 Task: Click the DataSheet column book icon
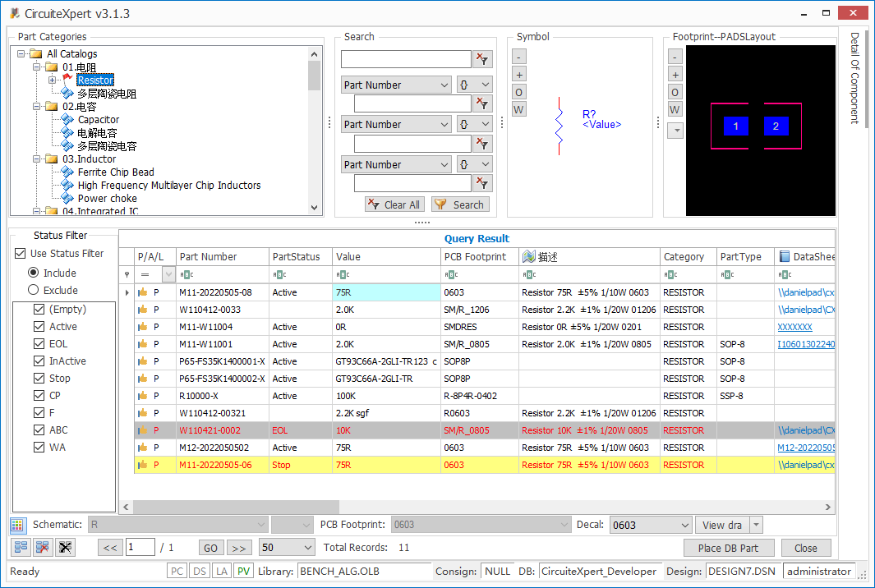784,256
